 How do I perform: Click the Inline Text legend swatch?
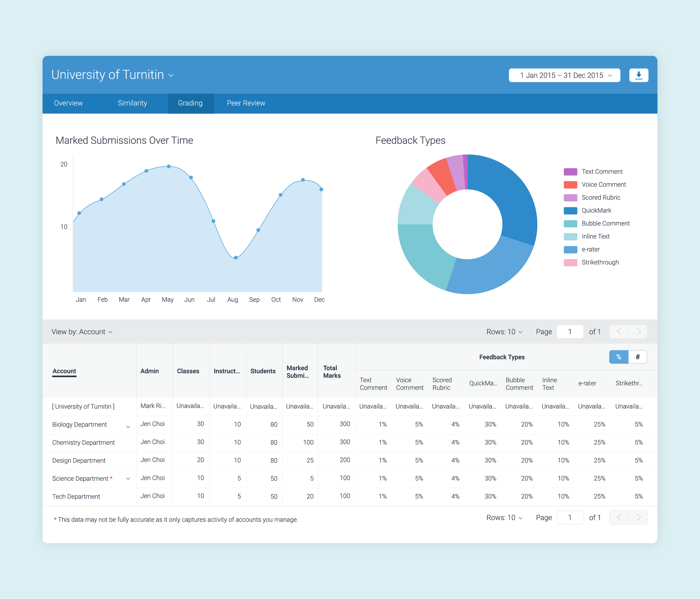point(570,237)
